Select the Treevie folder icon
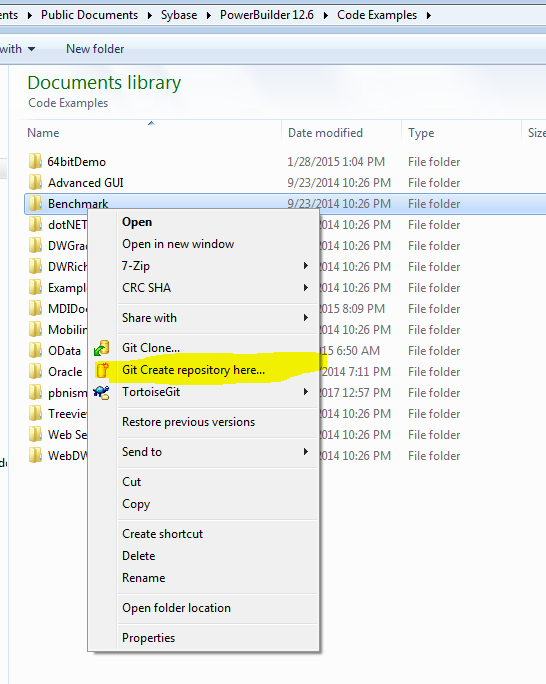The height and width of the screenshot is (684, 546). [x=35, y=413]
